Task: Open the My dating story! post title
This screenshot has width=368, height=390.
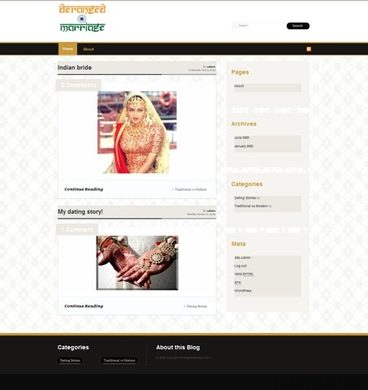Action: (x=80, y=212)
